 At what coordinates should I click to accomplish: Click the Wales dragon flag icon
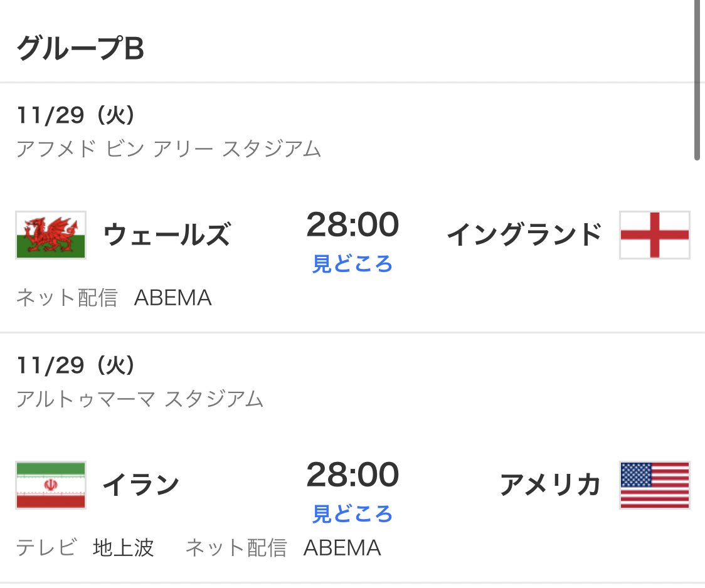[51, 235]
